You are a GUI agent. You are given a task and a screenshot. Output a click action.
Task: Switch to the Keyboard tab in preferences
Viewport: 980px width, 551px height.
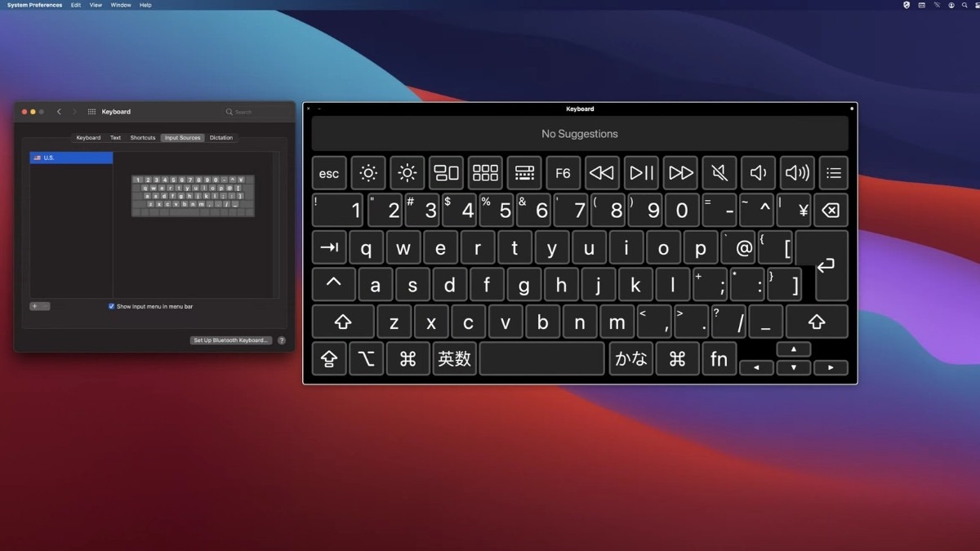(88, 138)
